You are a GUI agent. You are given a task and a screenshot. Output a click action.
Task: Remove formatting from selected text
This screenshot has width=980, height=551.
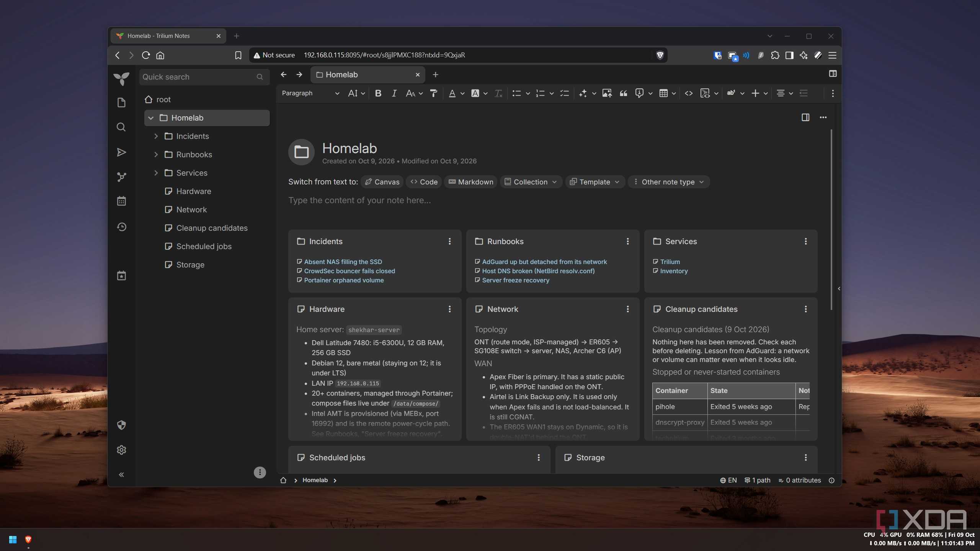498,93
